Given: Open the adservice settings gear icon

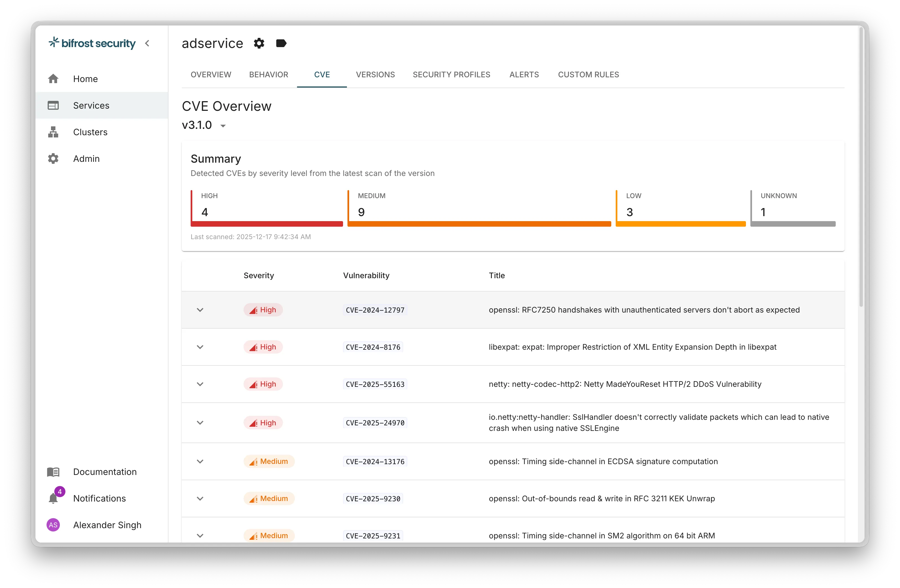Looking at the screenshot, I should click(x=259, y=43).
